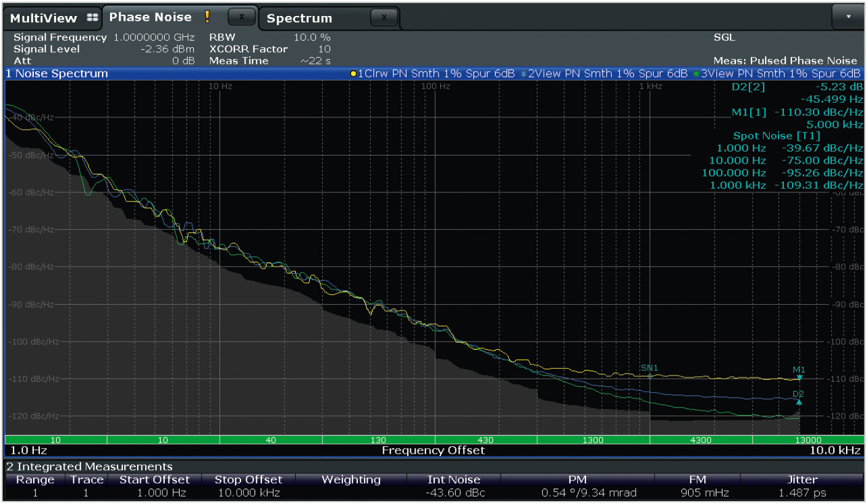This screenshot has height=504, width=867.
Task: Click the Int Noise column header
Action: (454, 480)
